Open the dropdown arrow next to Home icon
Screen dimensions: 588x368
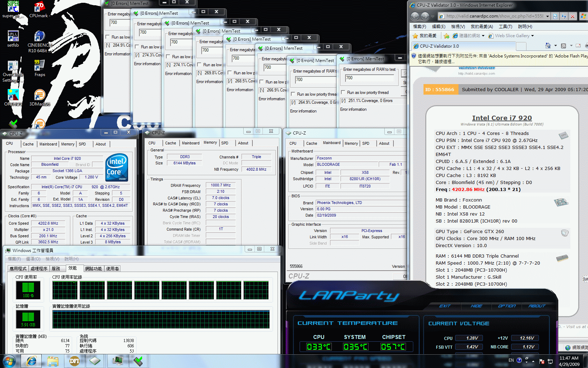click(555, 46)
